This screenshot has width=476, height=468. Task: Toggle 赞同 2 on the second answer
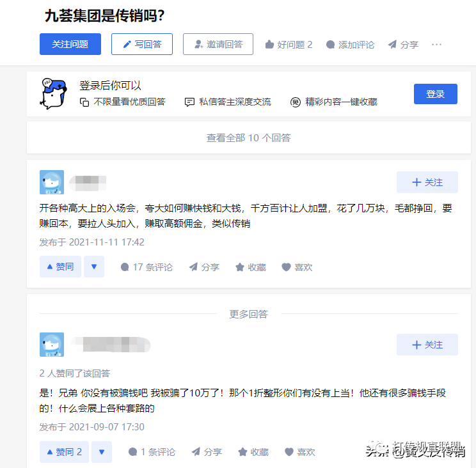pyautogui.click(x=64, y=452)
